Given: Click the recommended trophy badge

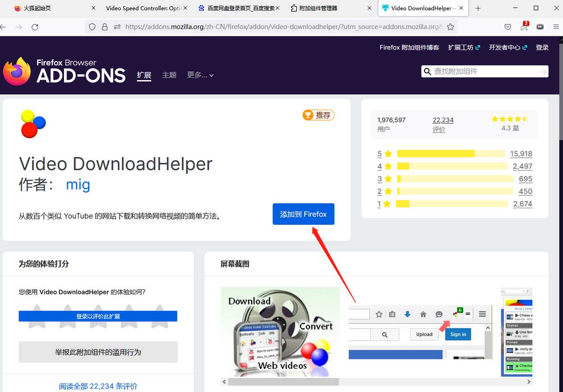Looking at the screenshot, I should pyautogui.click(x=318, y=115).
